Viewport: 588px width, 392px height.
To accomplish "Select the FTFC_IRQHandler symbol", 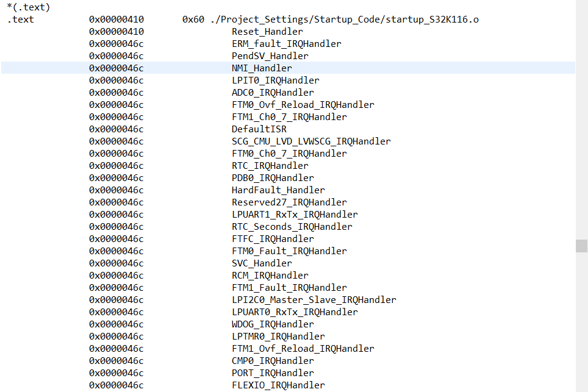I will [273, 239].
